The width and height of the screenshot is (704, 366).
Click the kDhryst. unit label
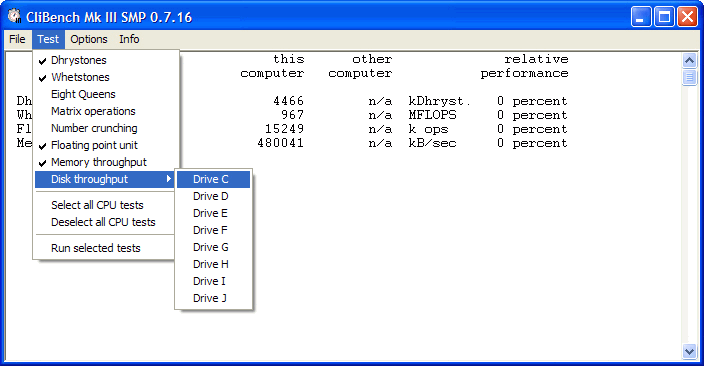pyautogui.click(x=439, y=101)
